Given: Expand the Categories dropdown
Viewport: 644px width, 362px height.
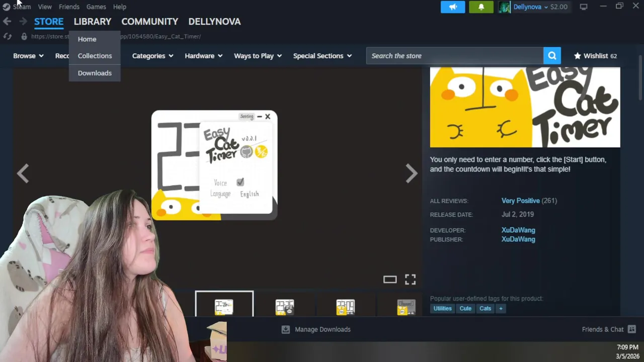Looking at the screenshot, I should (153, 56).
